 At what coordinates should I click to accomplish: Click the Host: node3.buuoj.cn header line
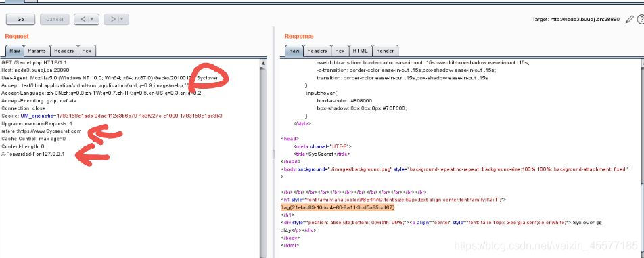[35, 70]
